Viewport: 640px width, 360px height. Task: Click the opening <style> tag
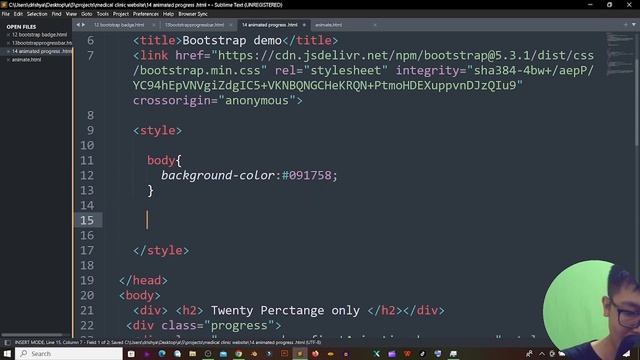tap(158, 131)
